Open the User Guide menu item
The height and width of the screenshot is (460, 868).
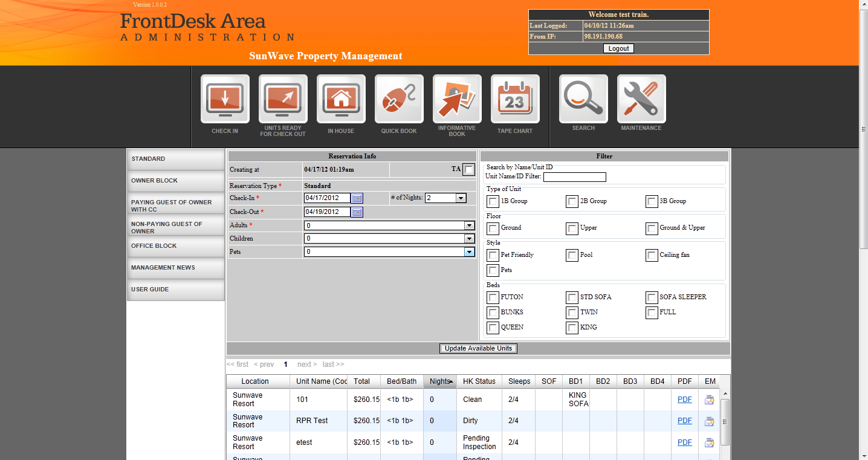[176, 290]
